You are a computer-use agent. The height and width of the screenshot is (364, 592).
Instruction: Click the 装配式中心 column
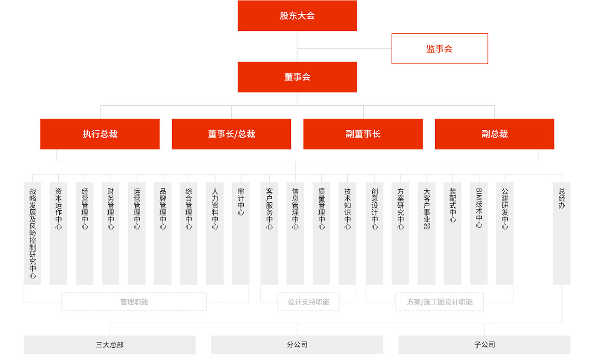[x=453, y=233]
